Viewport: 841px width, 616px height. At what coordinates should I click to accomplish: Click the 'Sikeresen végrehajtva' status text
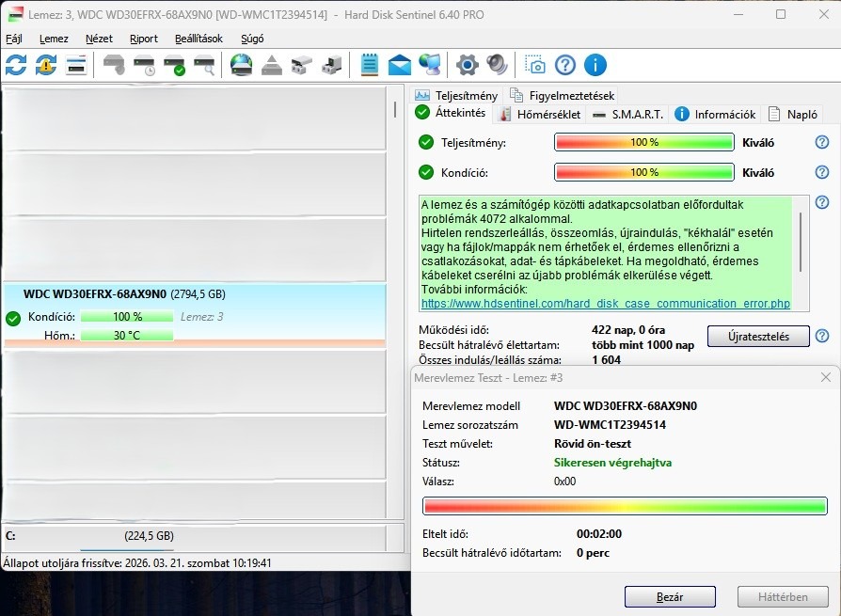point(612,463)
